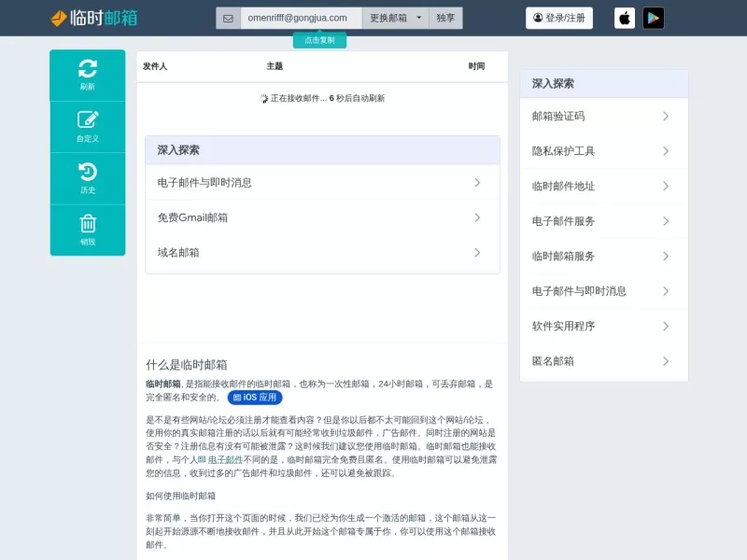Open 免费Gmail邮箱 list item

point(322,217)
